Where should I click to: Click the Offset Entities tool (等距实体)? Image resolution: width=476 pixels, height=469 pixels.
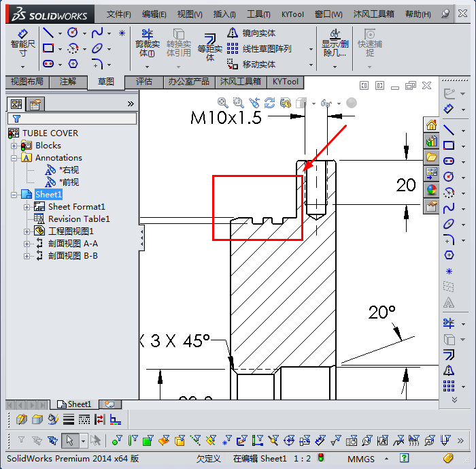tap(210, 44)
